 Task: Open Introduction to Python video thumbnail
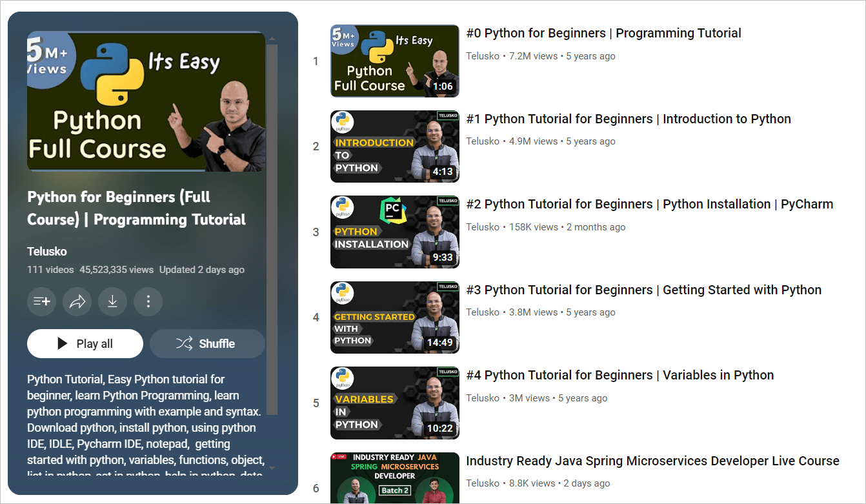pyautogui.click(x=395, y=146)
